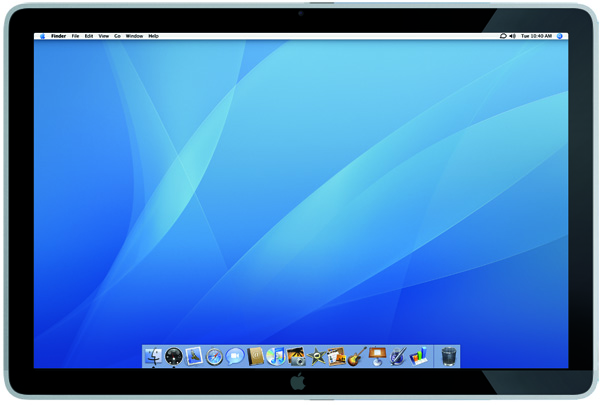This screenshot has width=600, height=405.
Task: Launch iTunes from the Dock
Action: 276,356
